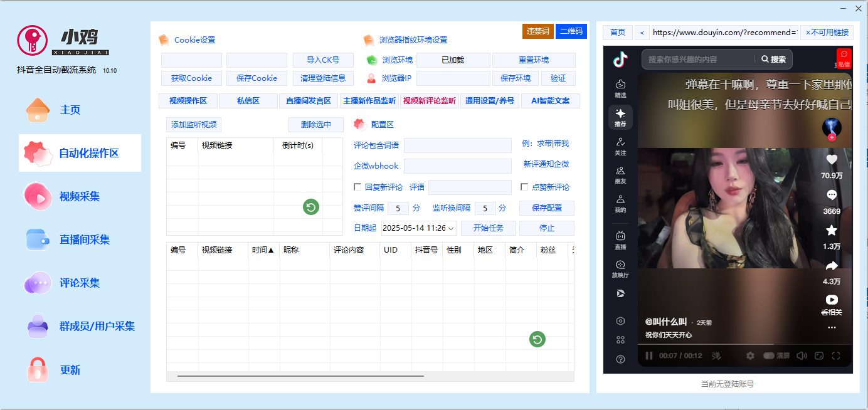Enable the 点赞新评论 checkbox

click(x=524, y=187)
